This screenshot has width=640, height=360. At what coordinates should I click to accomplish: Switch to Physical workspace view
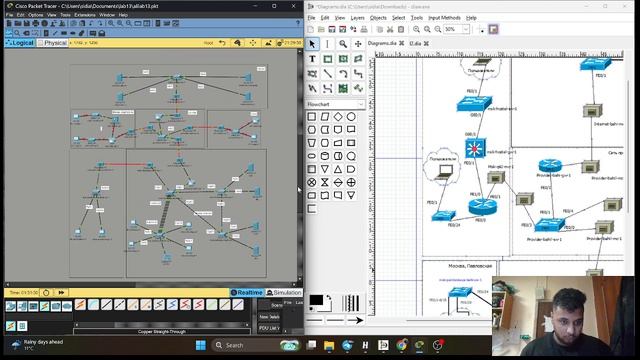52,43
